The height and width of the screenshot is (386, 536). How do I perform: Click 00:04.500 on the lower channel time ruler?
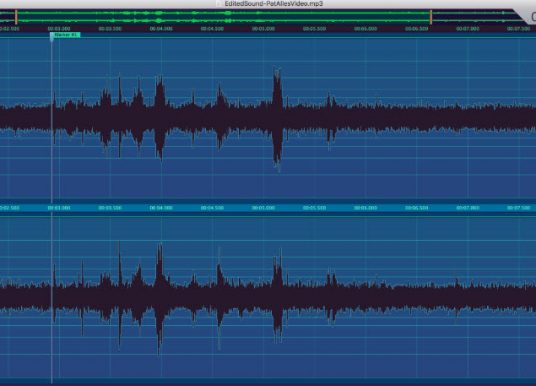[212, 208]
